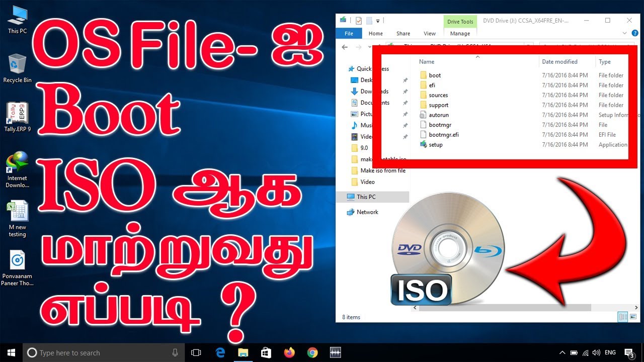Switch to File Explorer on the taskbar
Viewport: 644px width, 362px height.
coord(243,353)
